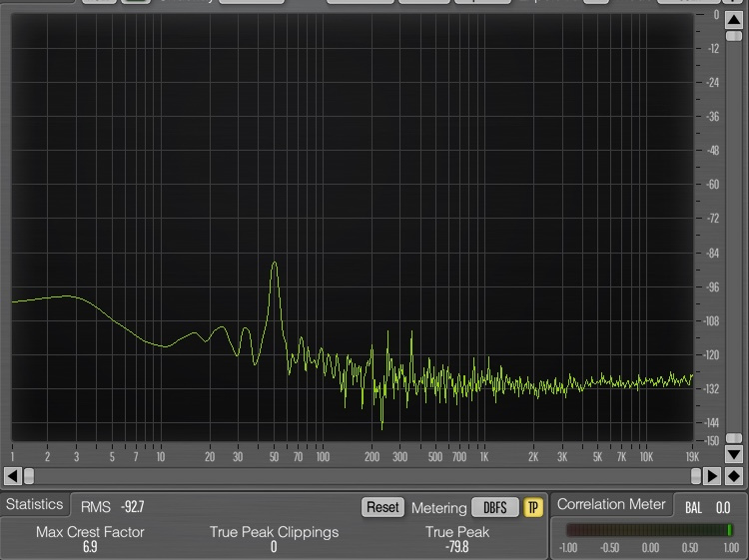
Task: Click the True Peak value readout
Action: (x=457, y=546)
